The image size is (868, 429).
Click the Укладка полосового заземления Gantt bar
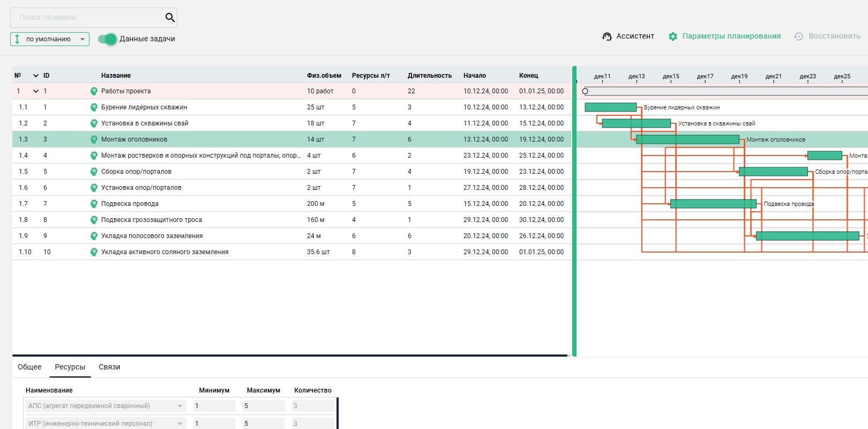click(x=808, y=236)
